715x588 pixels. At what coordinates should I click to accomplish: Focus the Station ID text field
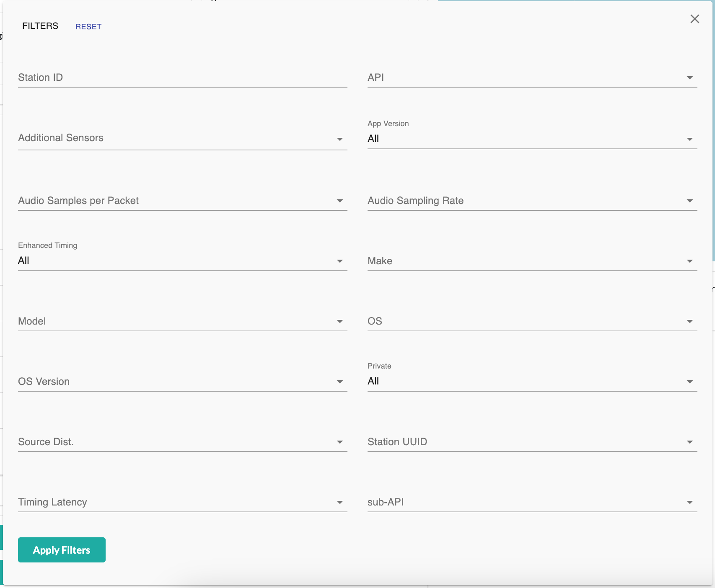182,78
